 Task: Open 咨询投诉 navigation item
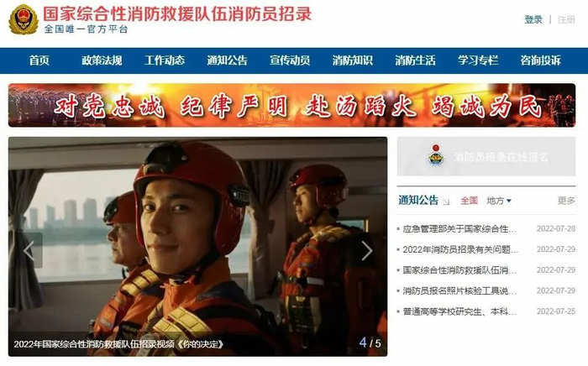(x=540, y=60)
